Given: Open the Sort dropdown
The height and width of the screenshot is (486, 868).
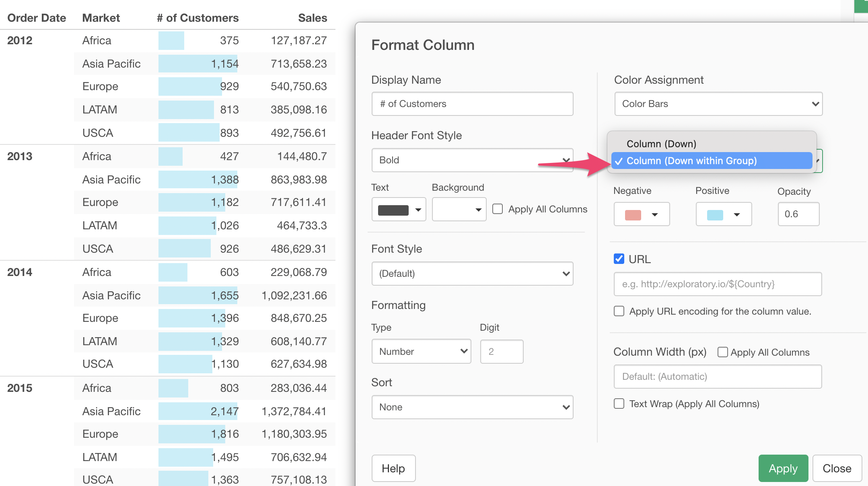Looking at the screenshot, I should point(472,407).
